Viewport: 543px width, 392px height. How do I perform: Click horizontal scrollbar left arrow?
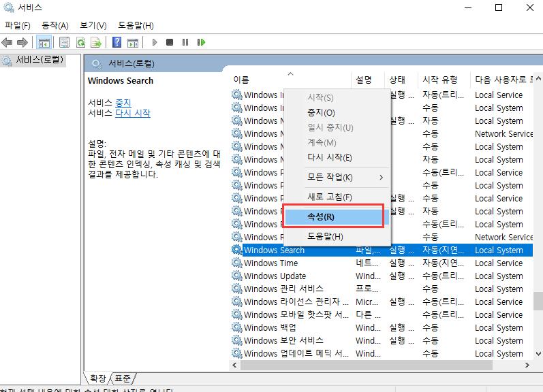(x=235, y=365)
